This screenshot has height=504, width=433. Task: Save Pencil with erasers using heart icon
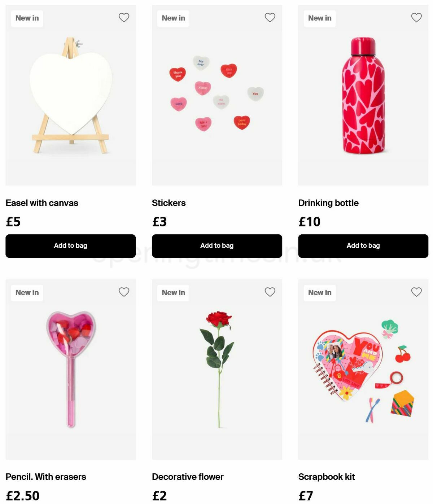pyautogui.click(x=124, y=292)
